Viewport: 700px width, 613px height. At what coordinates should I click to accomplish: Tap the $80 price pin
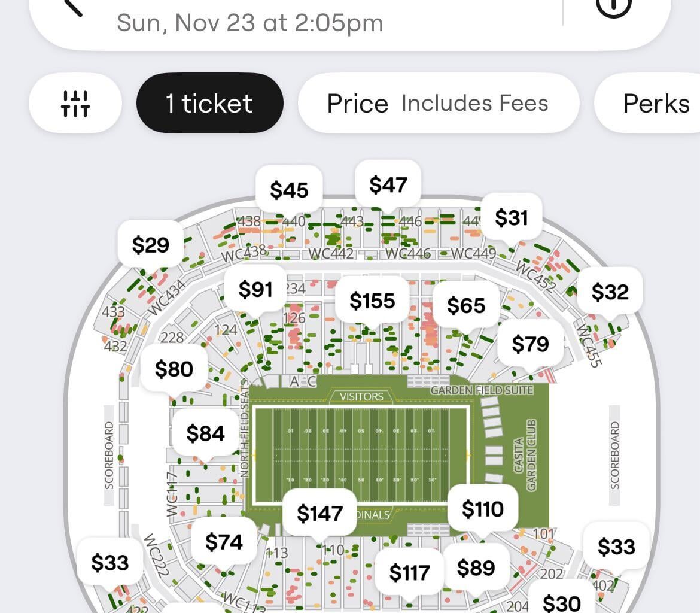click(174, 369)
